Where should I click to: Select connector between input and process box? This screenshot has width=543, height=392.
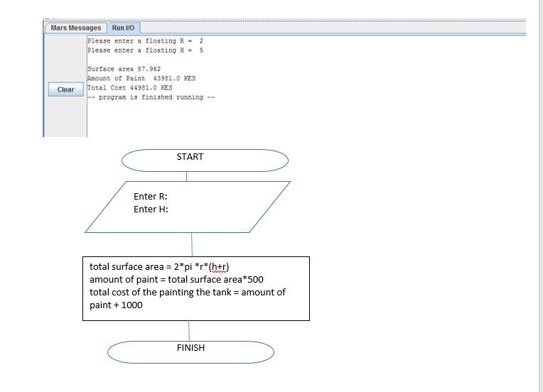(191, 244)
